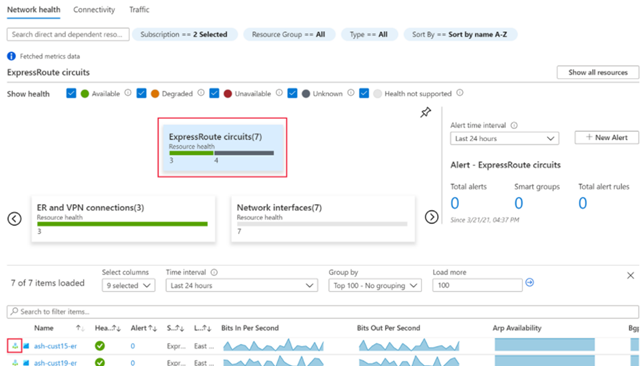The image size is (642, 366).
Task: Click the search direct and dependent resources field
Action: click(x=68, y=34)
